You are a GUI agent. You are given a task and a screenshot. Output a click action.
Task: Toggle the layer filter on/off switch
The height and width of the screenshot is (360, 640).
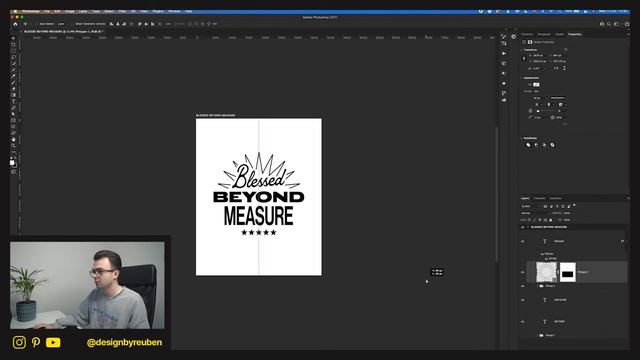click(574, 205)
